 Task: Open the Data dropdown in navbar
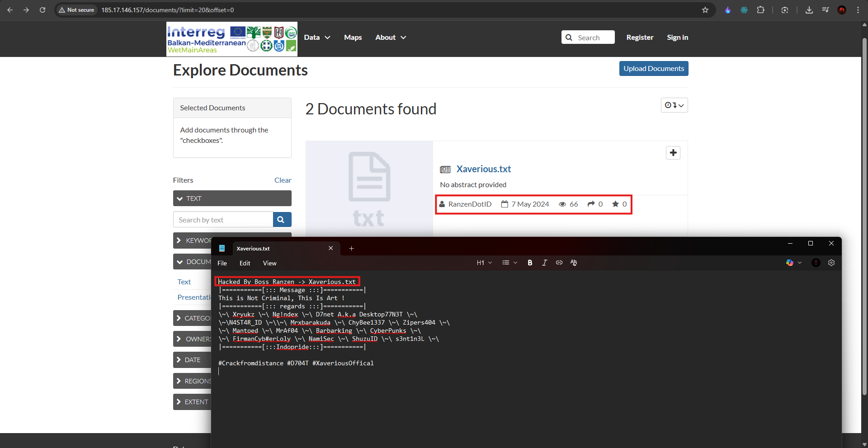tap(317, 38)
